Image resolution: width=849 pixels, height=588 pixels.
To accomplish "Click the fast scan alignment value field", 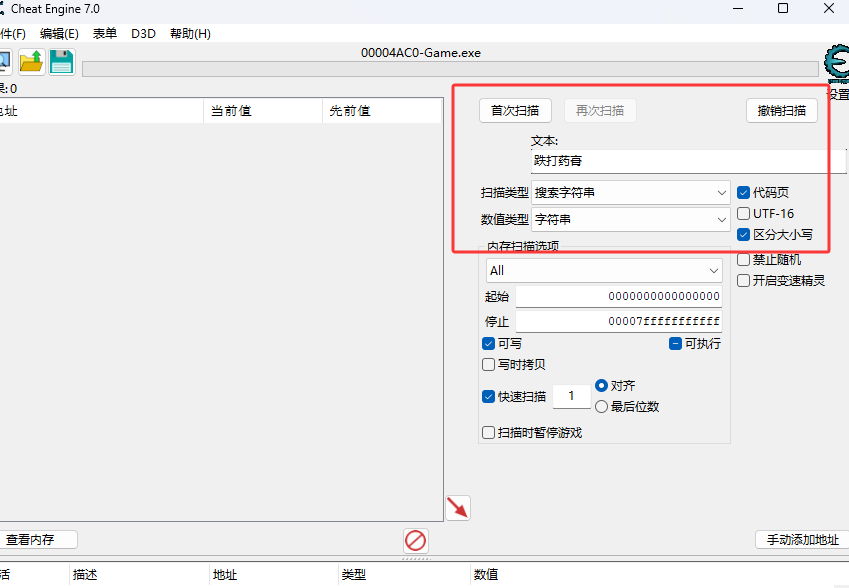I will [x=572, y=396].
